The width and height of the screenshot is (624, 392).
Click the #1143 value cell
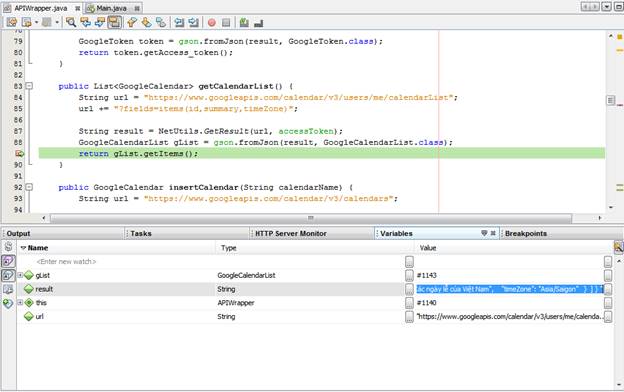point(427,275)
